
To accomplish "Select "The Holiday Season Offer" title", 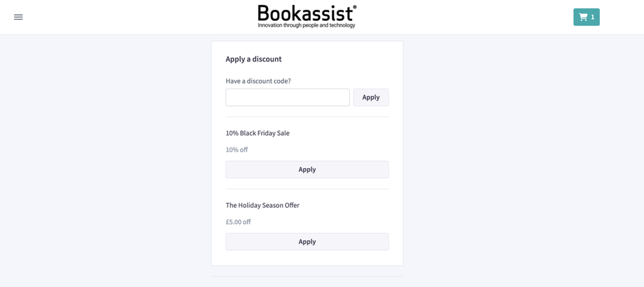I will point(262,205).
